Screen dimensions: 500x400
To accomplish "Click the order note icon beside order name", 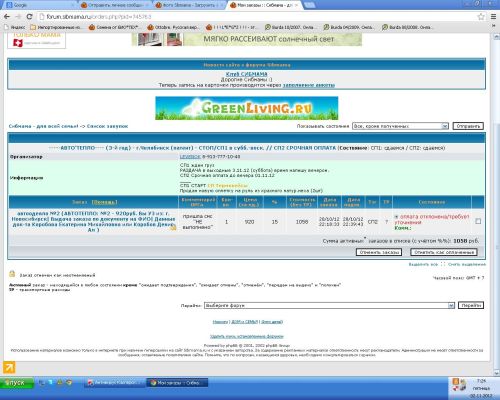I will [173, 227].
